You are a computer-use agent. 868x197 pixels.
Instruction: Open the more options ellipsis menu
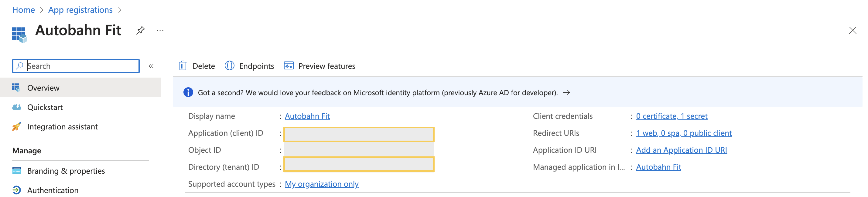point(160,31)
